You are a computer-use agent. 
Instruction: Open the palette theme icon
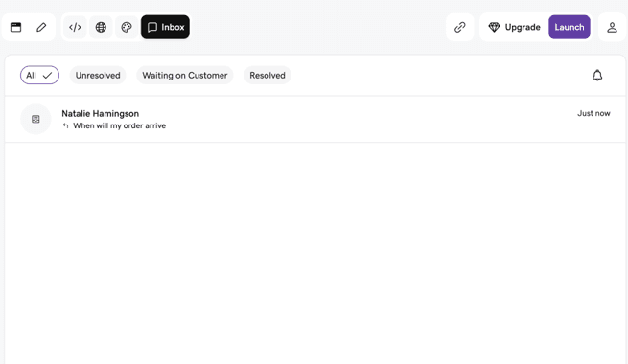click(x=127, y=27)
